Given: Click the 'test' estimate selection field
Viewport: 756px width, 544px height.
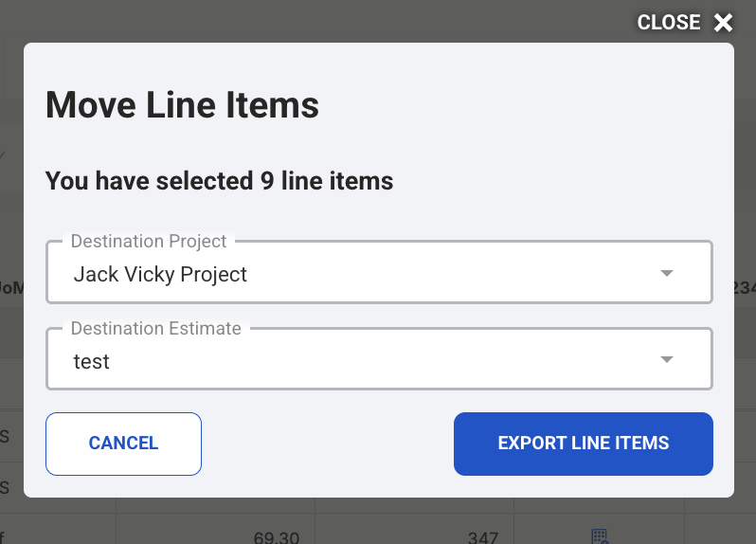Looking at the screenshot, I should 379,360.
